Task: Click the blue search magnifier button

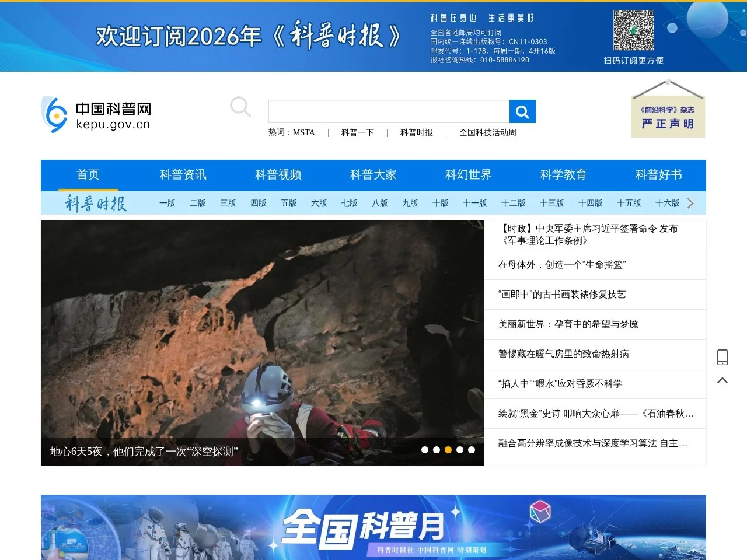Action: click(522, 111)
